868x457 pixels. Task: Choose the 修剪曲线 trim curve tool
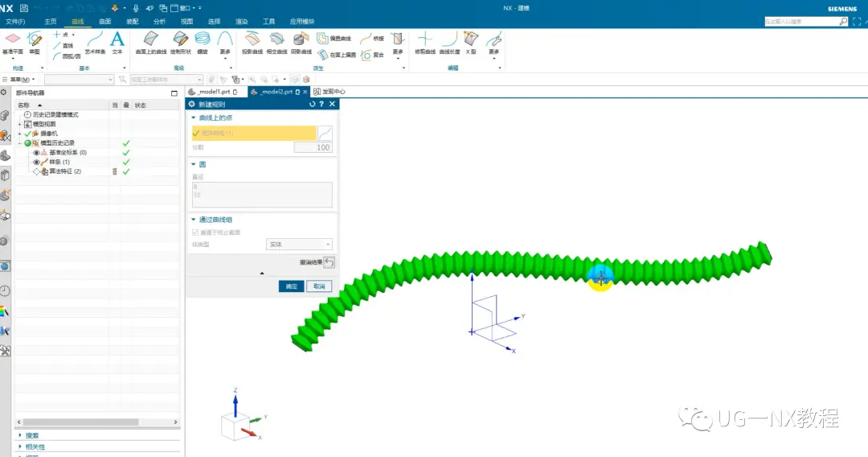tap(425, 39)
